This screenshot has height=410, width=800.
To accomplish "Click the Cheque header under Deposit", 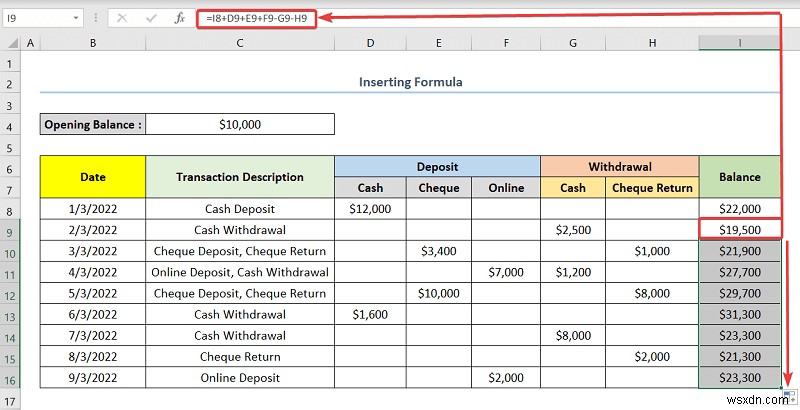I will 439,188.
